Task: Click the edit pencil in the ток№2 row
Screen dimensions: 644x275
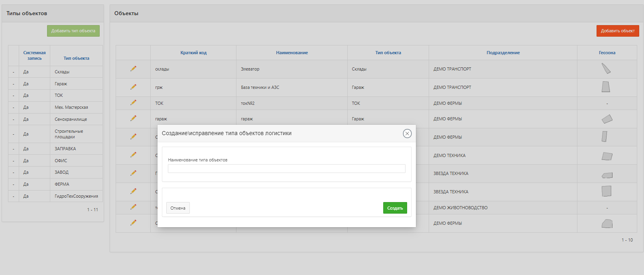Action: point(133,103)
